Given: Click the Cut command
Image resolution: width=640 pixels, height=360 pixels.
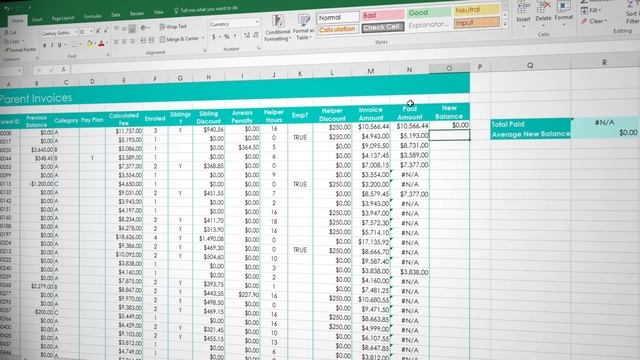Looking at the screenshot, I should coord(11,32).
